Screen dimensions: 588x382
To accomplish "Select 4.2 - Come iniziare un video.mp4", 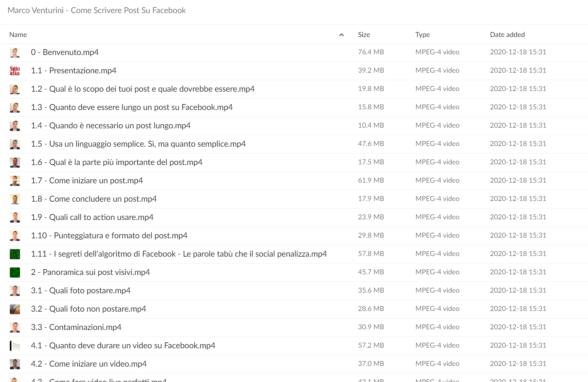I will [x=89, y=364].
